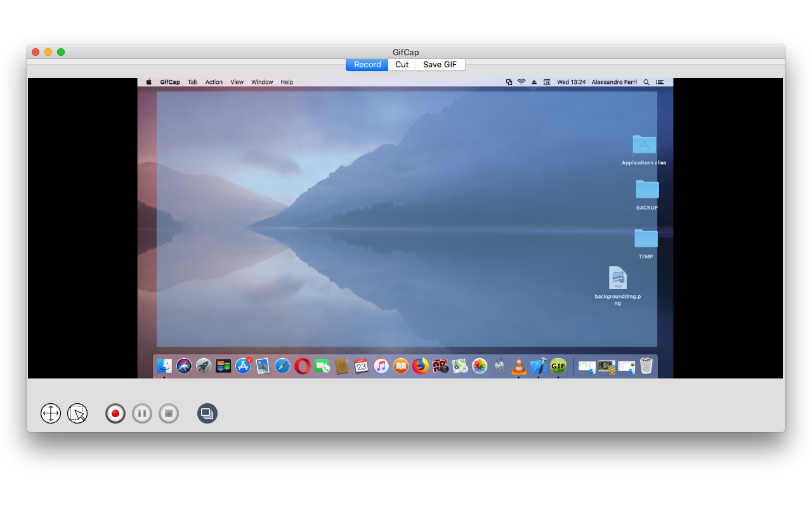Click the Firefox icon in Dock
Viewport: 812px width, 508px height.
pyautogui.click(x=420, y=366)
